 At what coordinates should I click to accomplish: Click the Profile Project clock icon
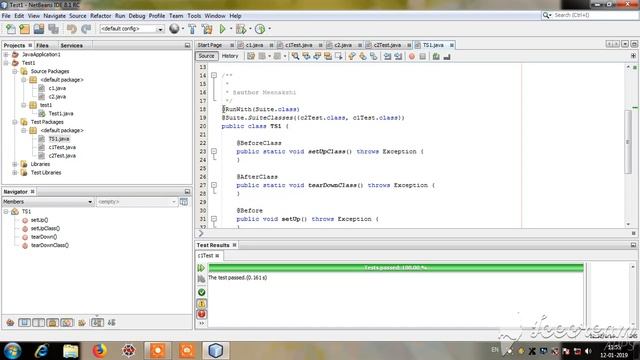260,29
